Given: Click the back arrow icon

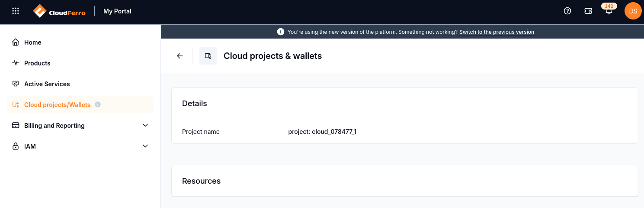Looking at the screenshot, I should [x=180, y=56].
